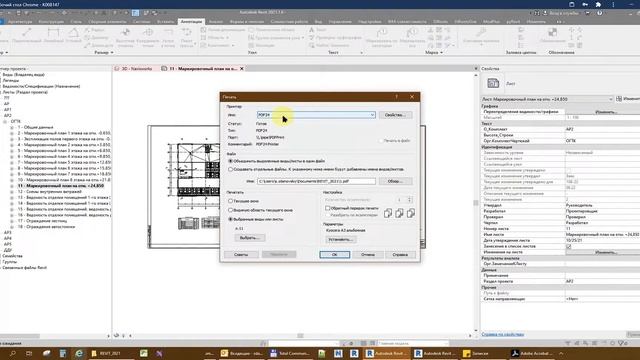Switch to the Конструкция ribbon tab

(51, 22)
